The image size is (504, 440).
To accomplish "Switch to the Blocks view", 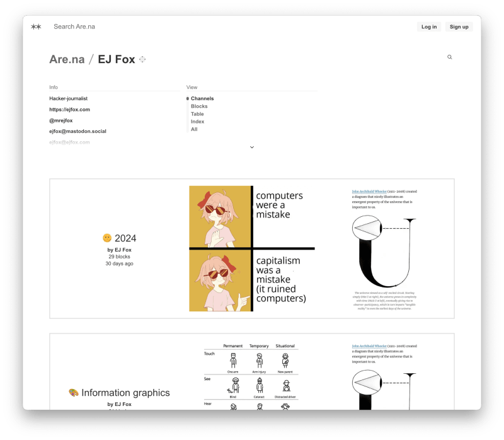I will click(x=199, y=106).
